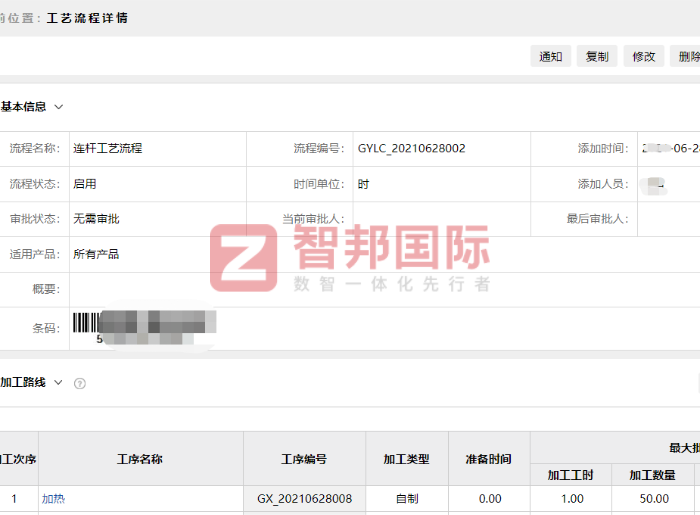Collapse the 加工路线 section

coord(59,383)
